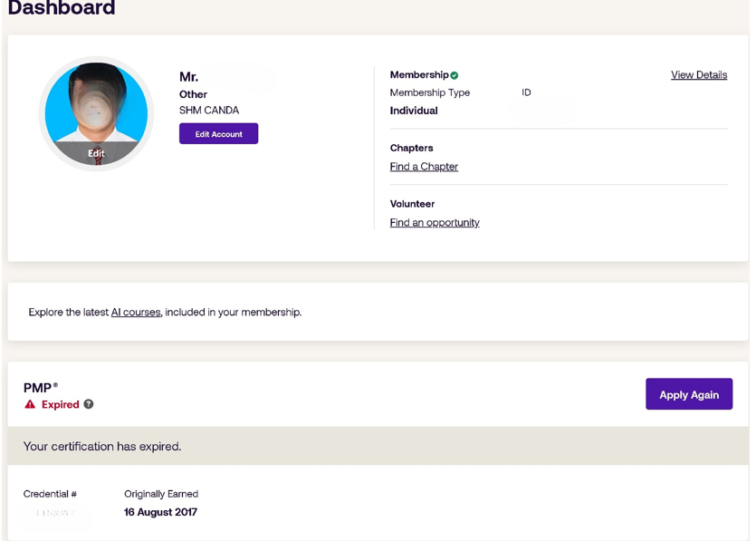Click the Originally Earned date text
This screenshot has height=541, width=756.
pos(160,512)
